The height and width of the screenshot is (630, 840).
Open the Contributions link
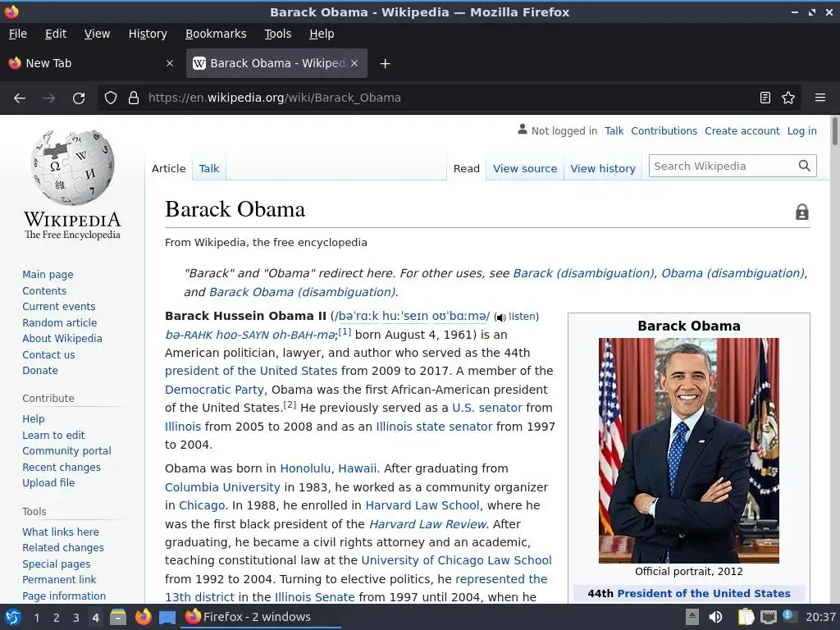664,130
